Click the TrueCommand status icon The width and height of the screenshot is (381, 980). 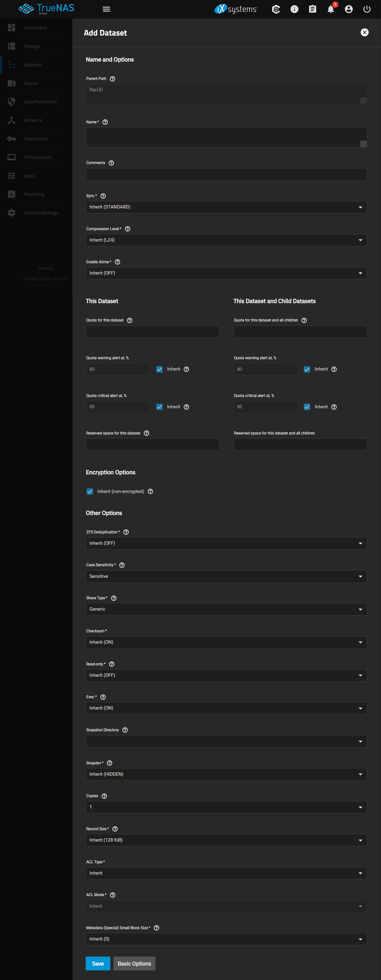276,10
